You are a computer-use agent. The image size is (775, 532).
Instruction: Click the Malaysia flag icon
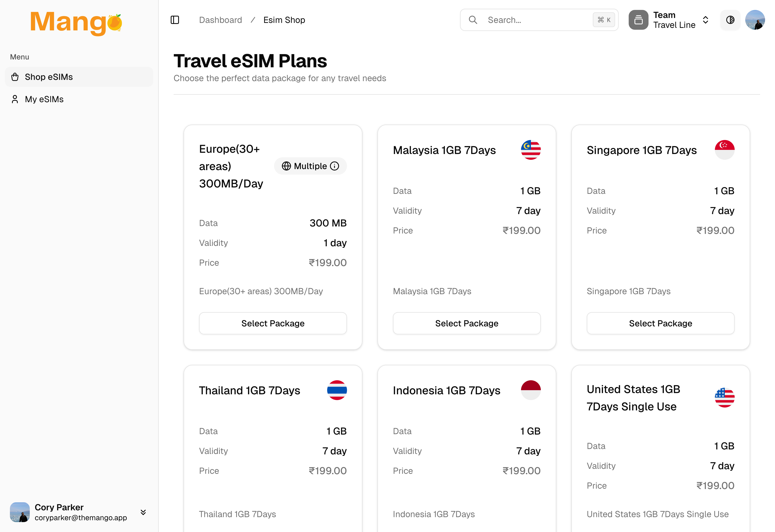[x=531, y=150]
